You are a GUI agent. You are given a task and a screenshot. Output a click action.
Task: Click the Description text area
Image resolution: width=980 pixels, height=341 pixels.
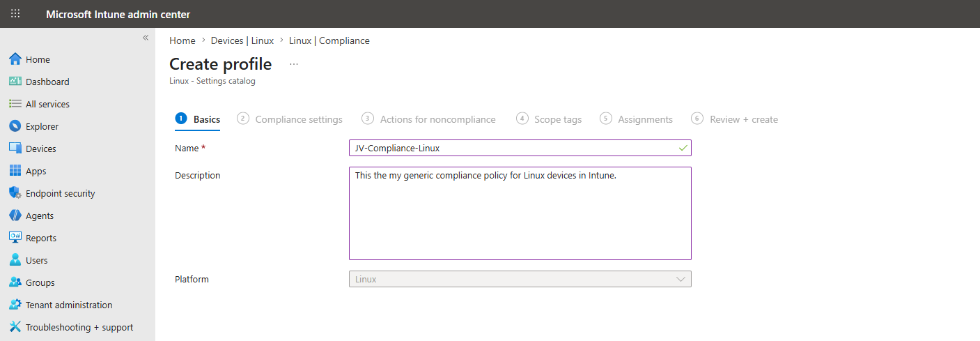coord(520,213)
